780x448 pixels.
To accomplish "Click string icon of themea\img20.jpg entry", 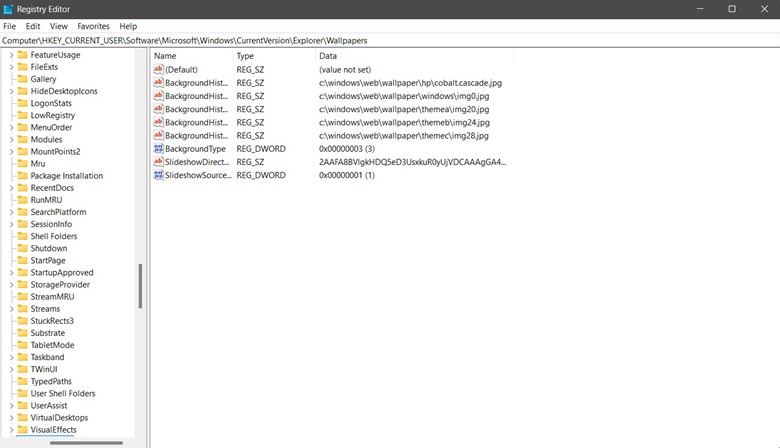I will click(158, 109).
